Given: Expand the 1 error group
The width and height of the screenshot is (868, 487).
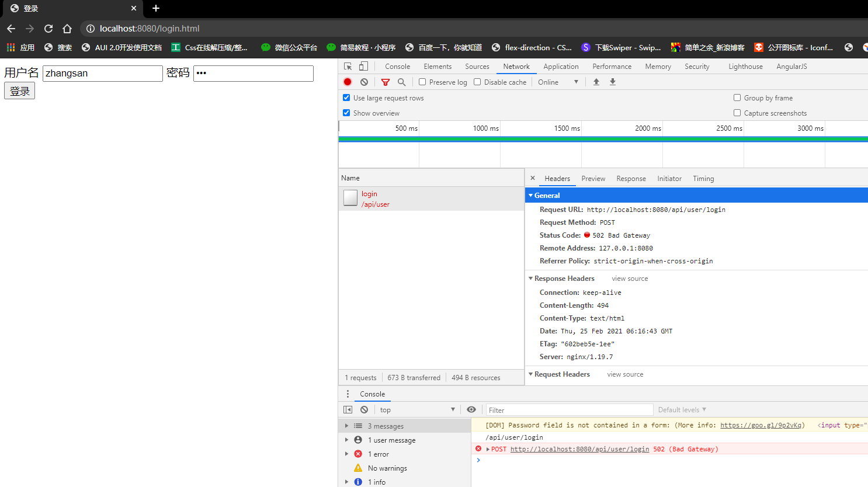Looking at the screenshot, I should [x=346, y=454].
